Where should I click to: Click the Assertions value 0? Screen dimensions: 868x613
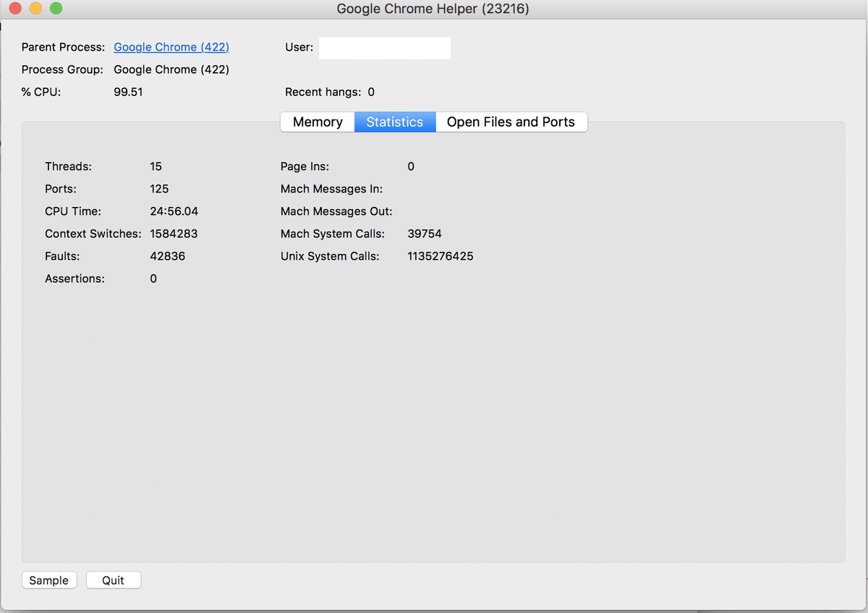click(x=153, y=279)
